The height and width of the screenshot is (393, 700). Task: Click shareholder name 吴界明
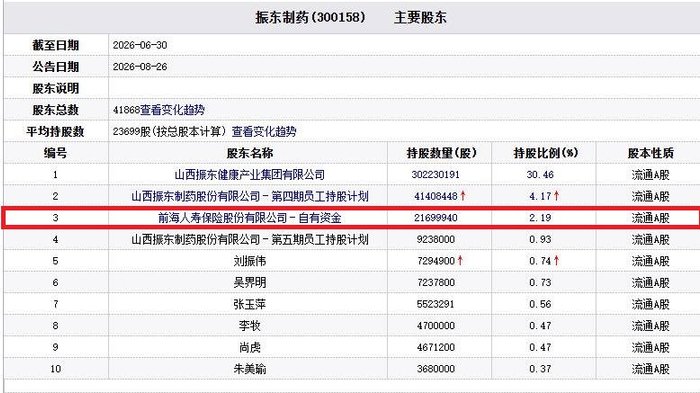click(x=250, y=282)
